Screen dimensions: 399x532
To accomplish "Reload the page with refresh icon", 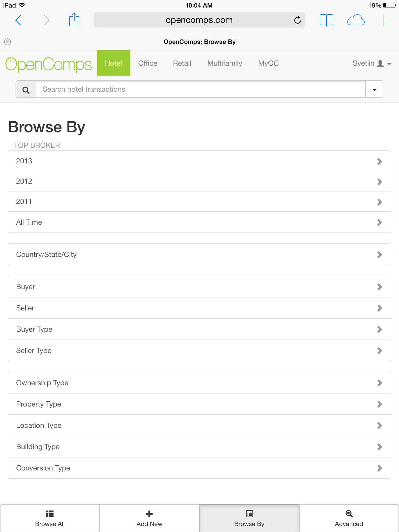I will coord(297,20).
